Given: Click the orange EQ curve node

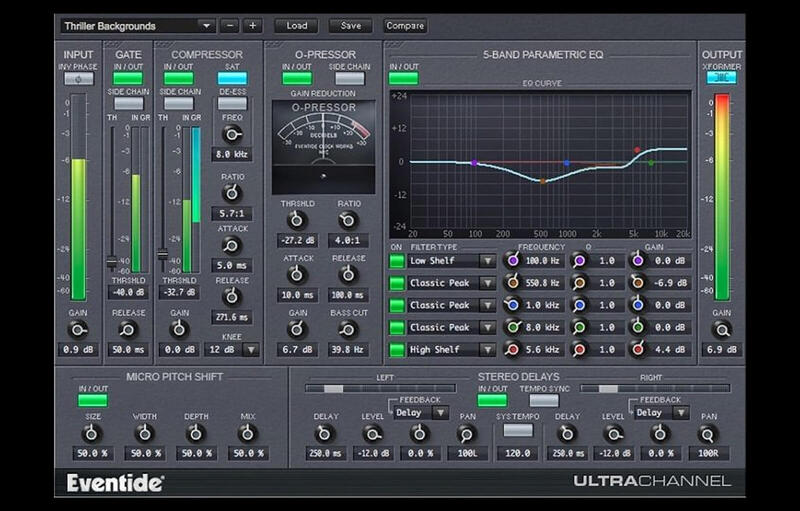Looking at the screenshot, I should point(542,181).
